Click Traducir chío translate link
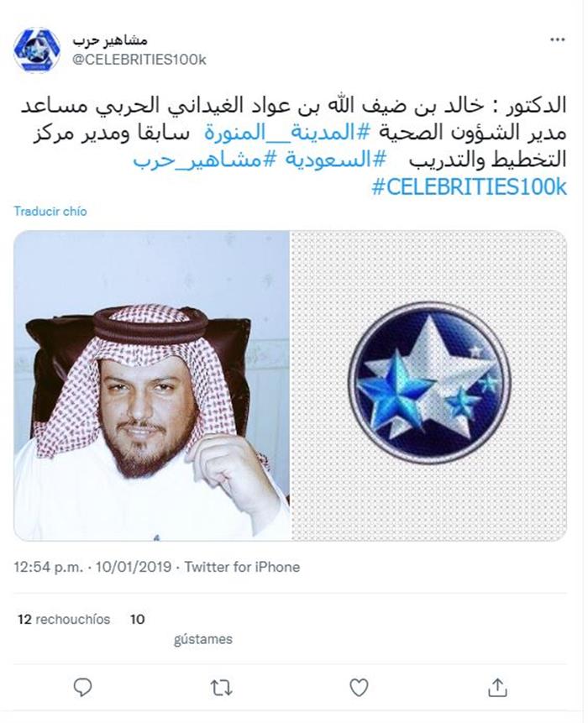 [x=50, y=211]
